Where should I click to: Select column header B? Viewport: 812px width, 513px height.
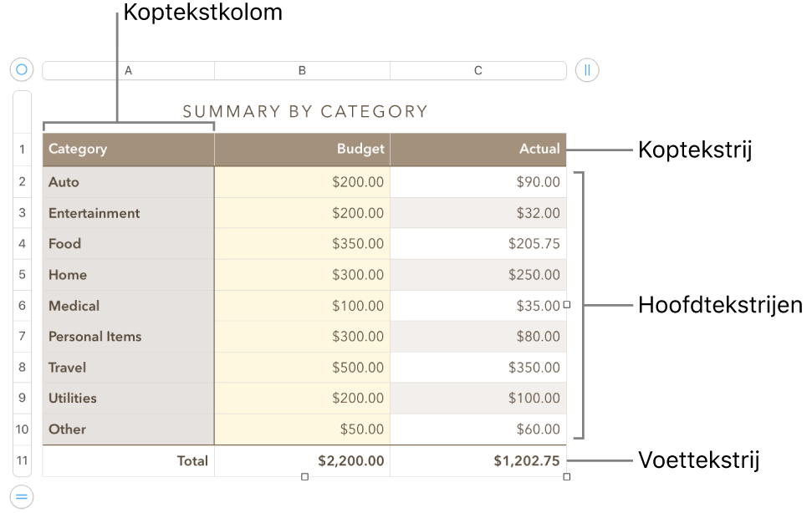(x=302, y=70)
